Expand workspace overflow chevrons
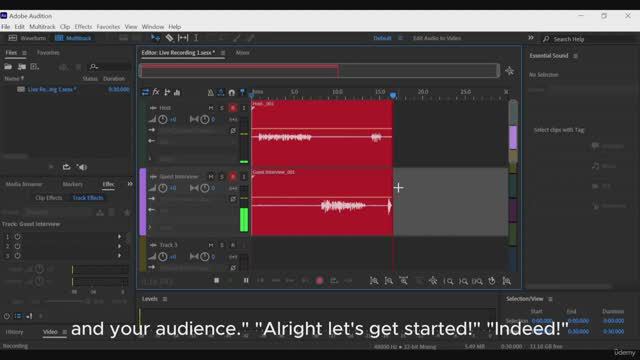The width and height of the screenshot is (640, 360). 531,38
